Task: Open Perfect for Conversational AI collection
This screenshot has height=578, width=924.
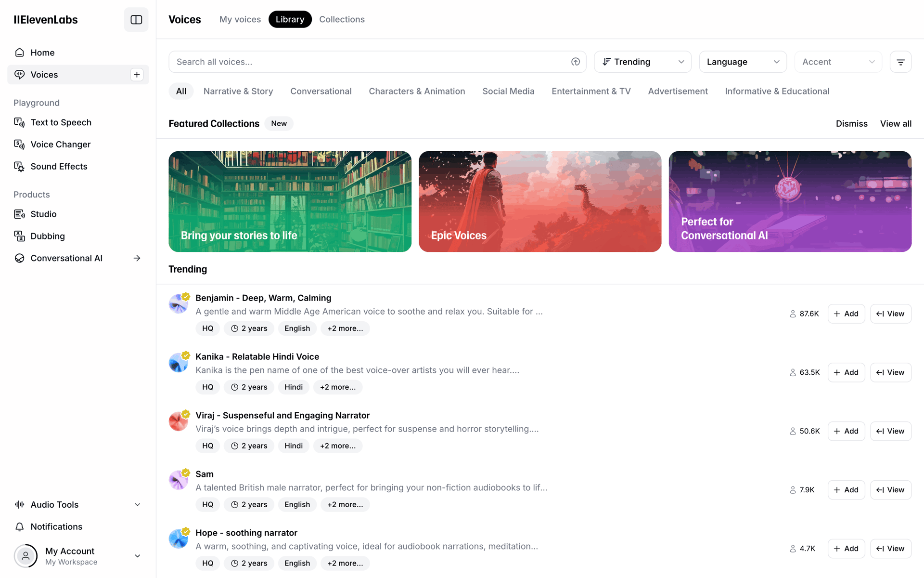Action: click(x=790, y=201)
